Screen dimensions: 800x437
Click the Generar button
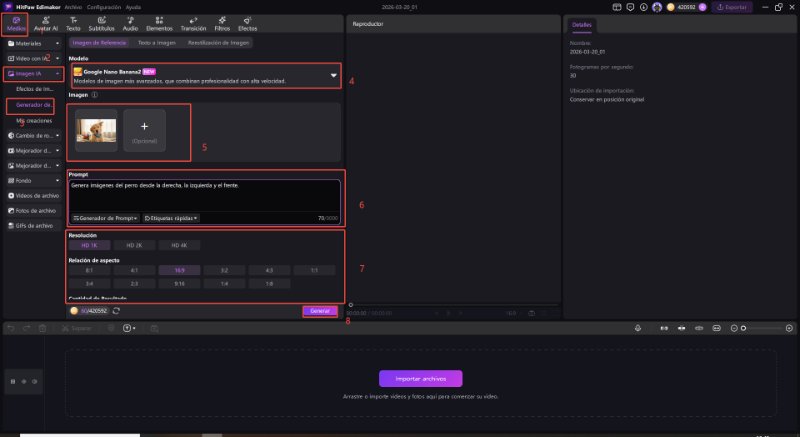coord(320,311)
